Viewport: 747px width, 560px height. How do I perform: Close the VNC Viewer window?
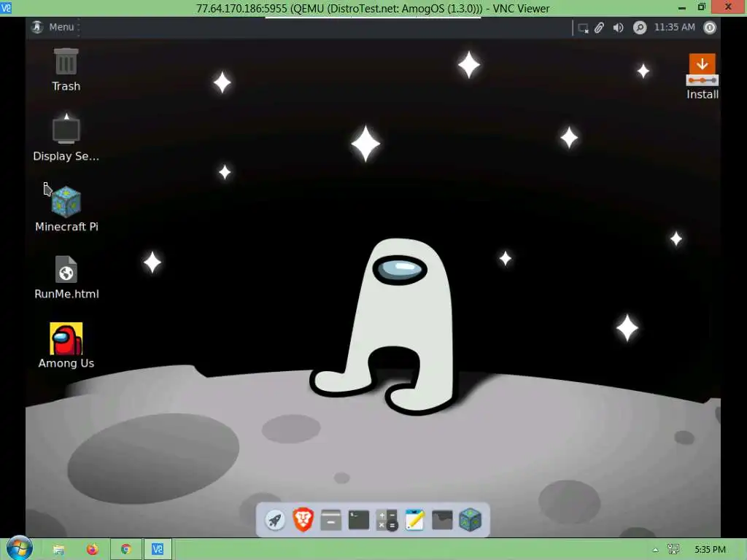click(x=729, y=7)
